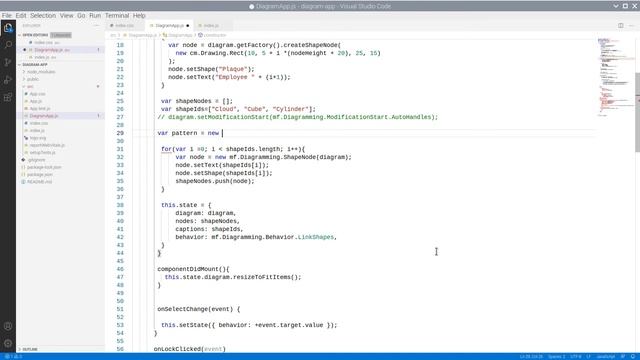Open Run and Debug view
The height and width of the screenshot is (360, 640).
[8, 80]
